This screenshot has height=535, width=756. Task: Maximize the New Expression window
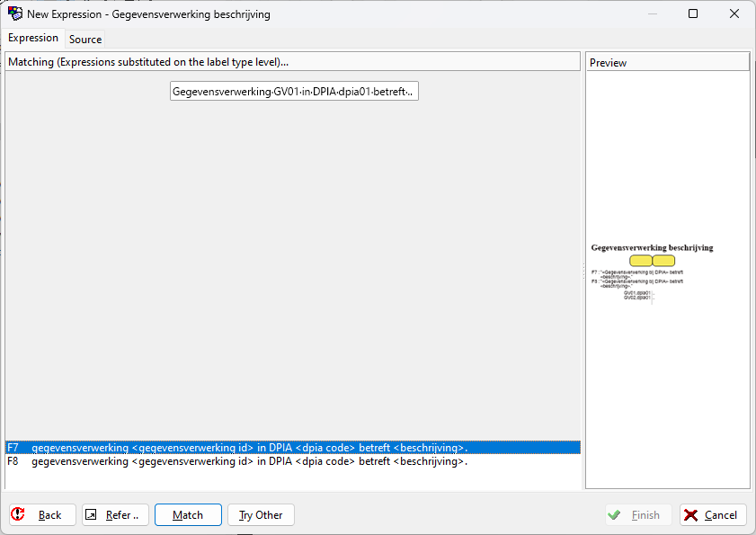pyautogui.click(x=693, y=13)
